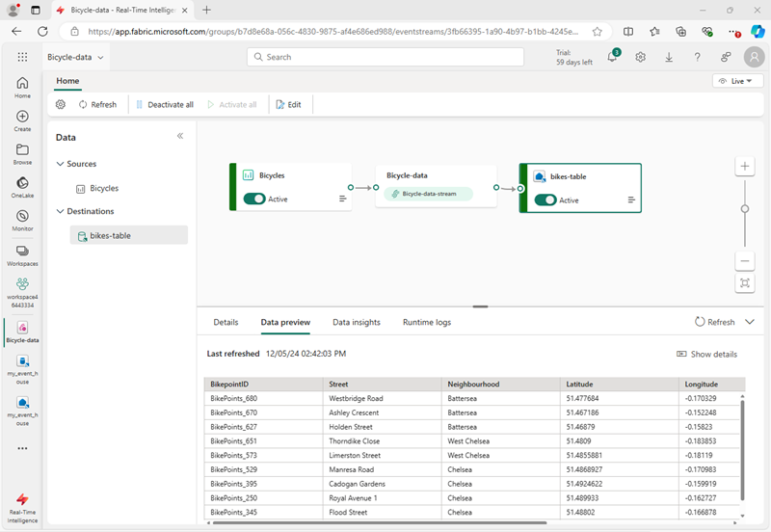
Task: Switch to the Details tab
Action: pos(226,322)
